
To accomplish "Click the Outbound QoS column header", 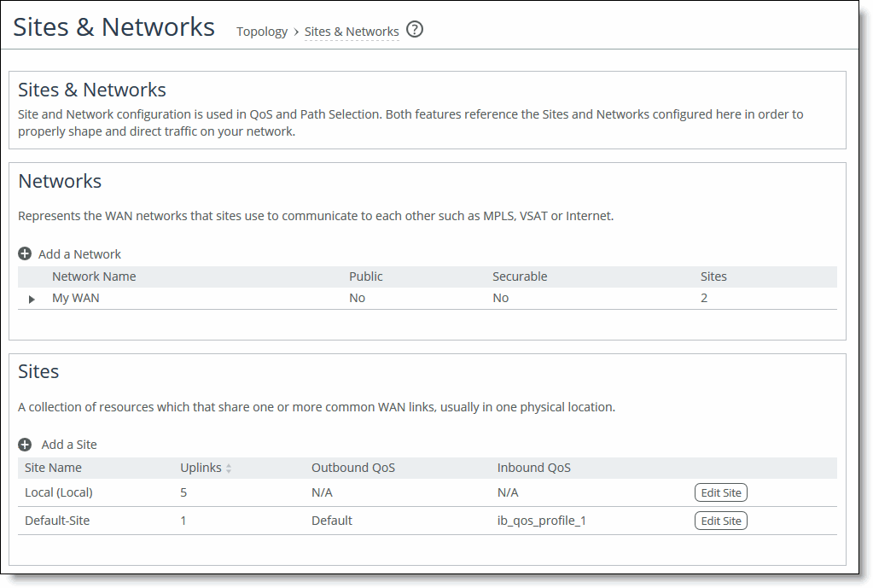I will pos(353,468).
